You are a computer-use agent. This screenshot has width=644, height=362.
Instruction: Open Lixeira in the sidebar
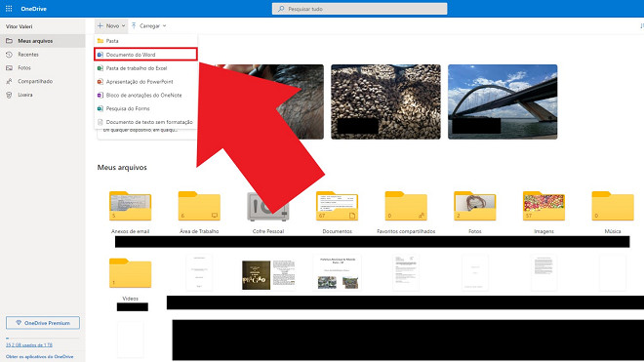coord(43,95)
